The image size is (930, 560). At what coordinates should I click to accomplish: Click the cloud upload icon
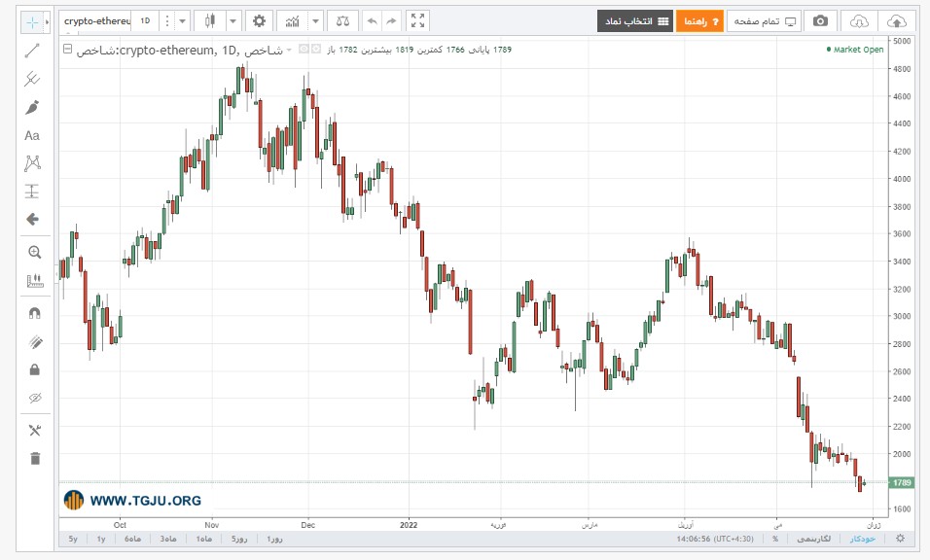point(896,21)
